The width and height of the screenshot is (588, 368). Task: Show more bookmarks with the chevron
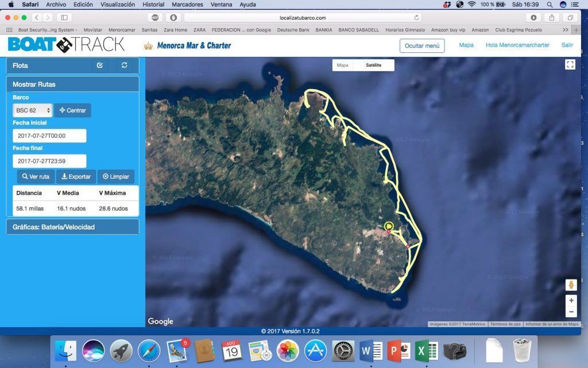565,30
